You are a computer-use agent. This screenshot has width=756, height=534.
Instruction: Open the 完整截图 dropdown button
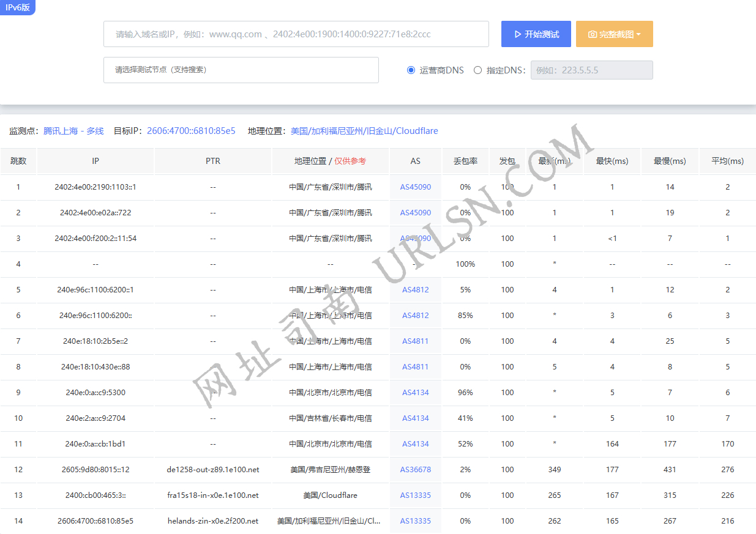click(615, 34)
